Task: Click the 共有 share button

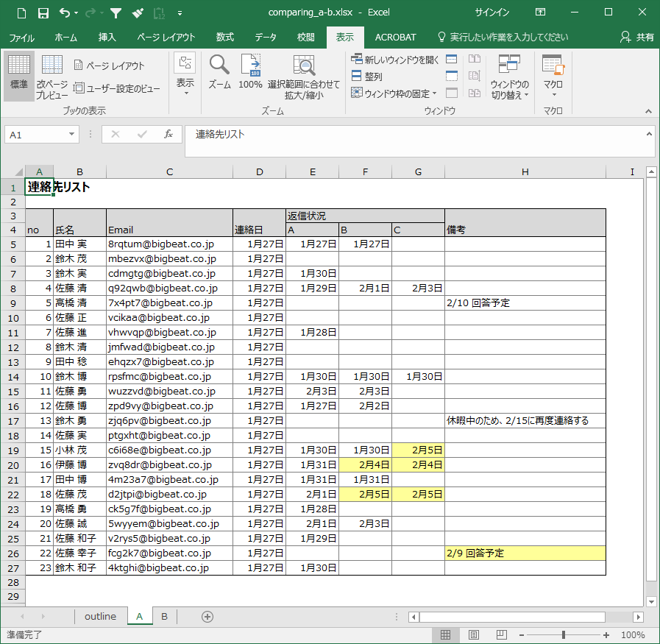Action: click(636, 37)
